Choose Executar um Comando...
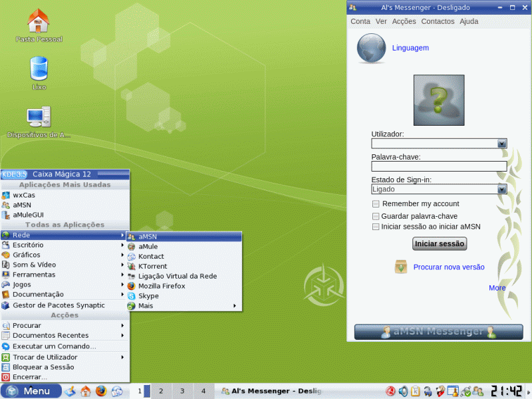Viewport: 532px width, 399px height. (65, 346)
